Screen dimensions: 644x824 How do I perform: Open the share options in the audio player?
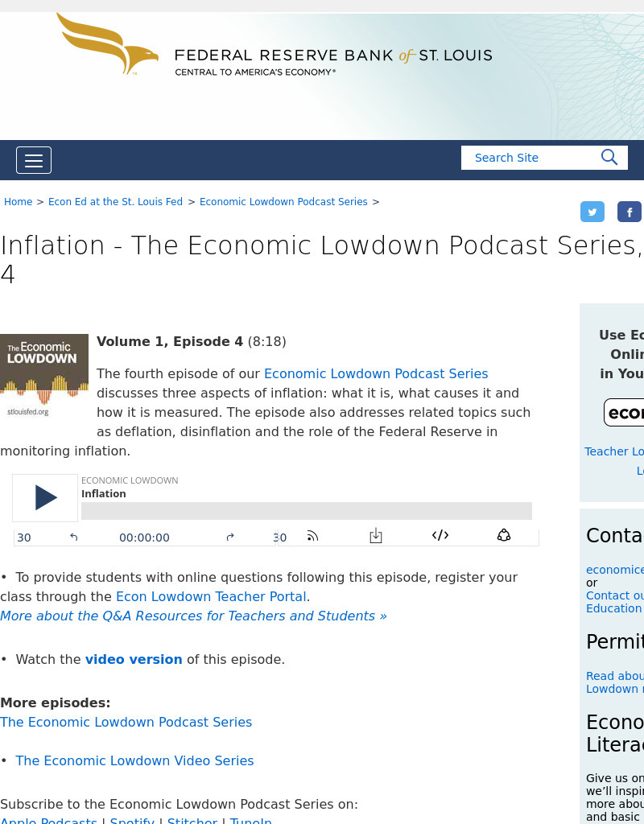[x=504, y=534]
